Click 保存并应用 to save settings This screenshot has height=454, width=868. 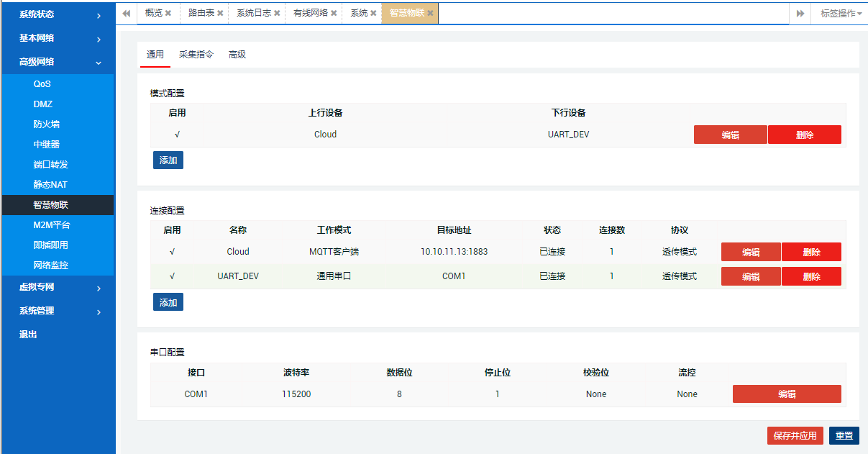point(793,435)
